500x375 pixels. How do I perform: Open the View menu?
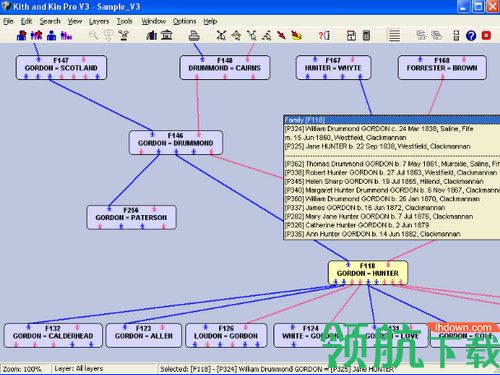(x=75, y=21)
